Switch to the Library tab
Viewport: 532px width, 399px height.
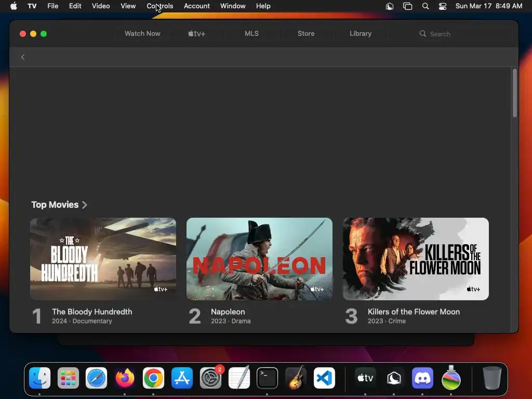361,34
